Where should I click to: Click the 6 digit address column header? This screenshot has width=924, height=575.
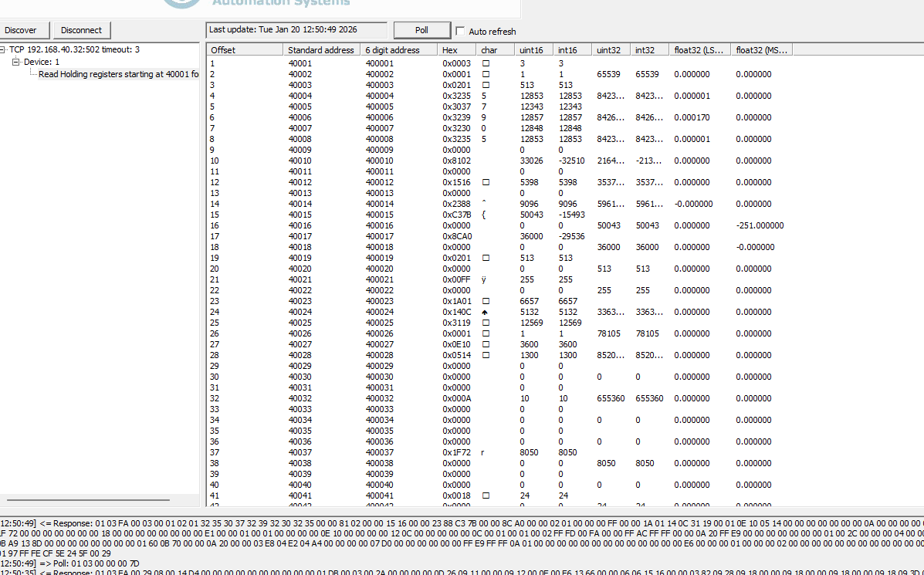coord(396,49)
